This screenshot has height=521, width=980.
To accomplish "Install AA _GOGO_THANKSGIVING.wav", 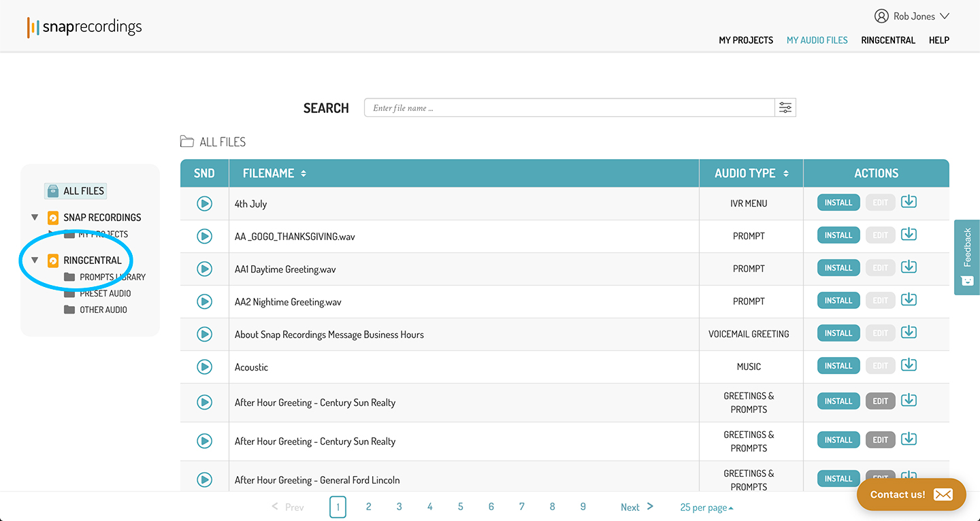I will point(838,235).
